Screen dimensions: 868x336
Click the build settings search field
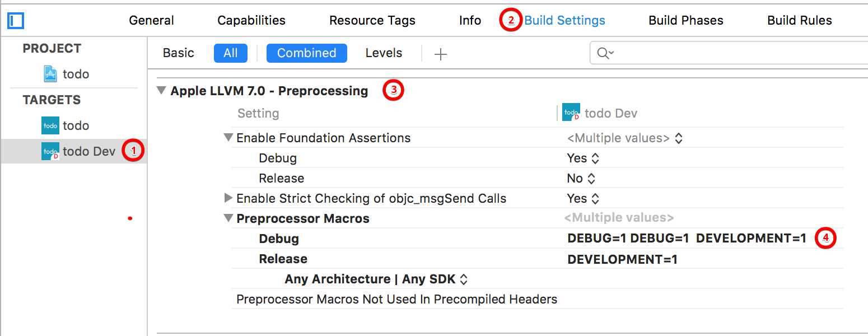[x=729, y=53]
